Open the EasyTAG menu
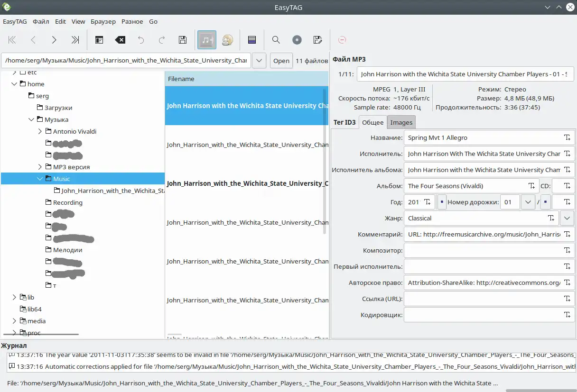This screenshot has height=392, width=577. pyautogui.click(x=15, y=21)
